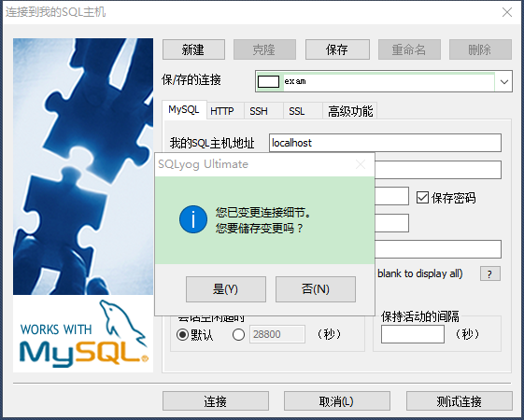Open the saved connections dropdown arrow
The width and height of the screenshot is (524, 420).
click(x=504, y=81)
